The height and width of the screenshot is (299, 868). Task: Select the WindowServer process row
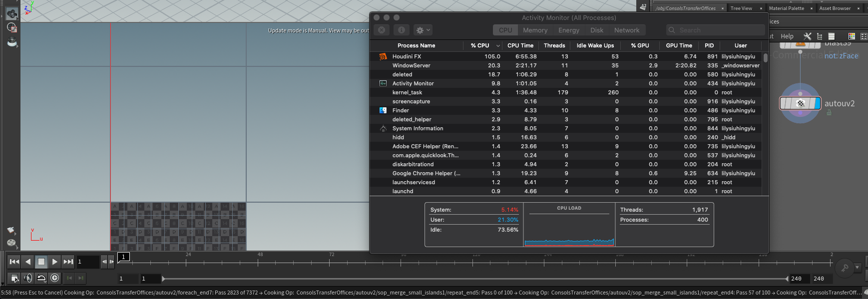pos(566,65)
